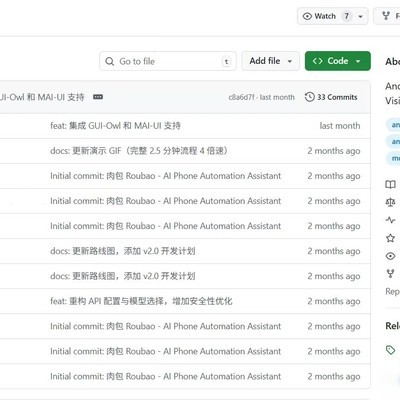Open the GUI-Owl and MAI-UI feat commit message
400x400 pixels.
coord(115,126)
